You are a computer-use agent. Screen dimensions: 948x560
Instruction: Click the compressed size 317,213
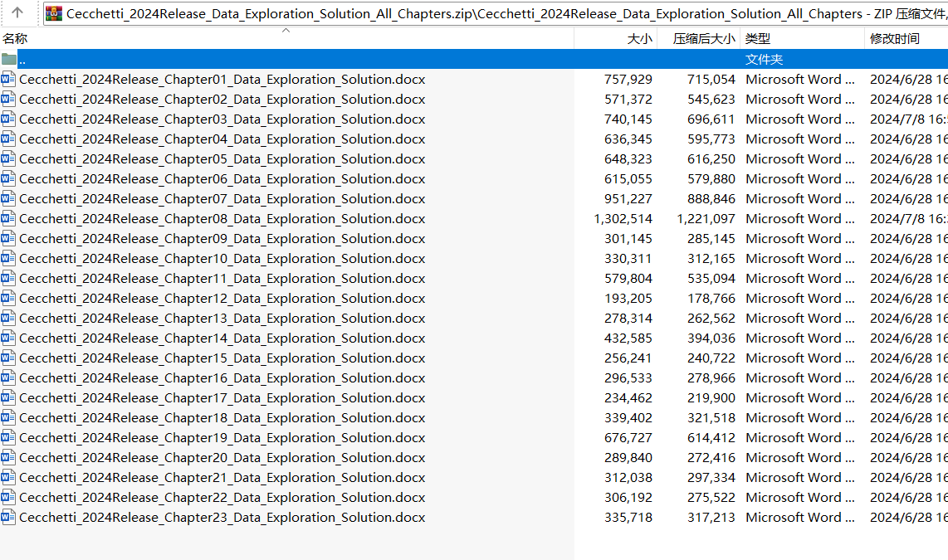tap(711, 518)
